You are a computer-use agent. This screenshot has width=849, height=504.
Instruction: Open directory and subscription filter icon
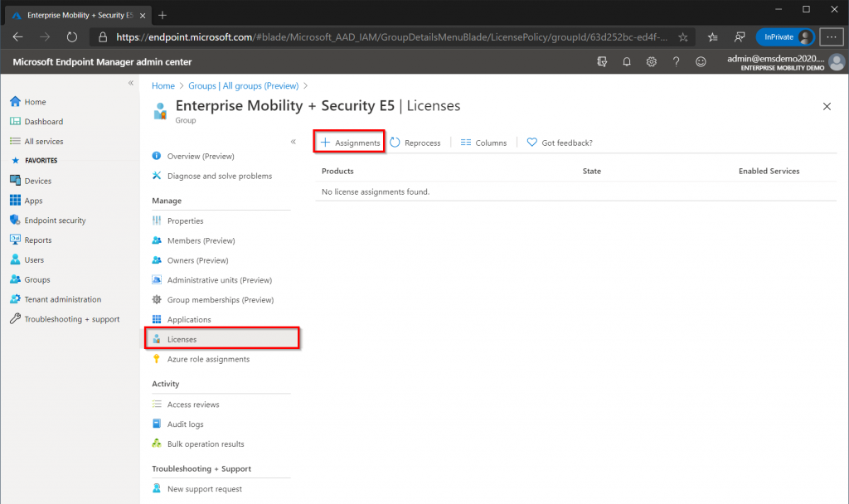602,61
